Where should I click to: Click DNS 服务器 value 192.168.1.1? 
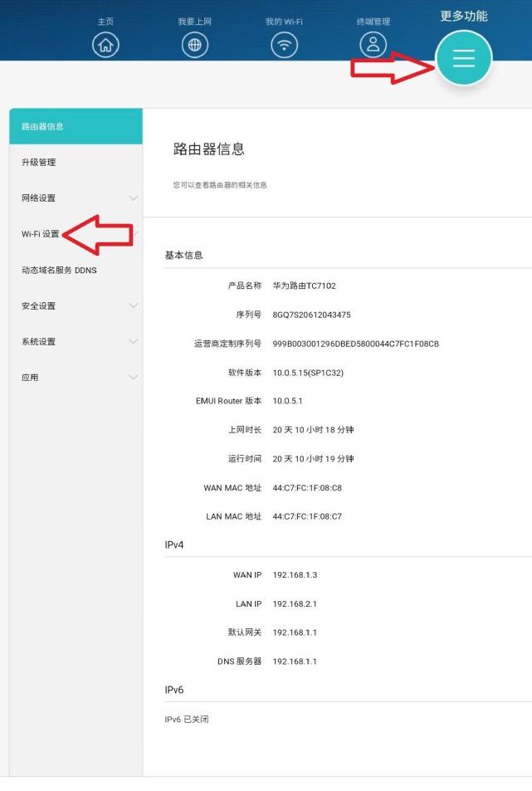click(295, 662)
